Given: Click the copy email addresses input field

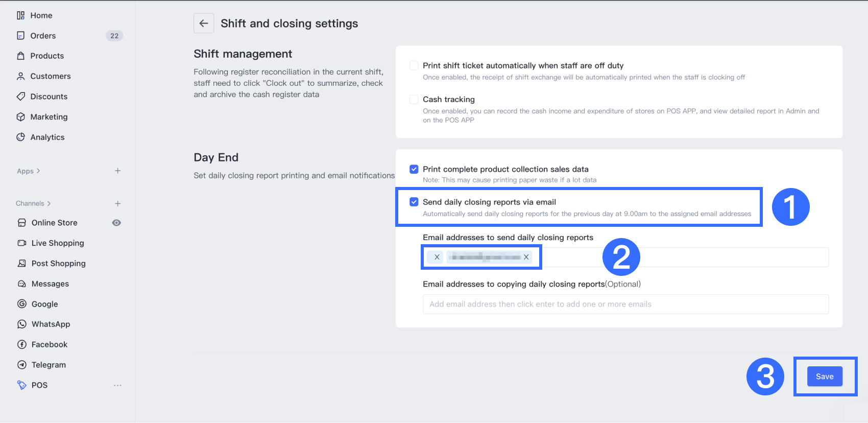Looking at the screenshot, I should pos(625,304).
